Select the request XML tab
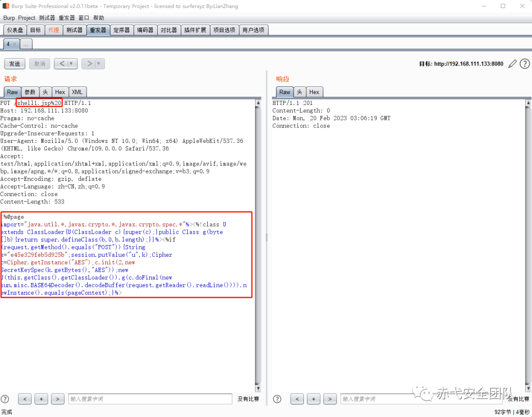Image resolution: width=532 pixels, height=417 pixels. pos(77,92)
